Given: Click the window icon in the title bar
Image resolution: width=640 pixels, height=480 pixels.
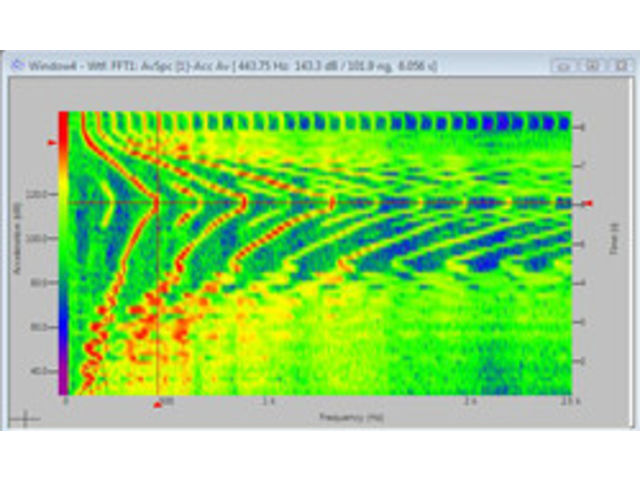Looking at the screenshot, I should pos(17,65).
